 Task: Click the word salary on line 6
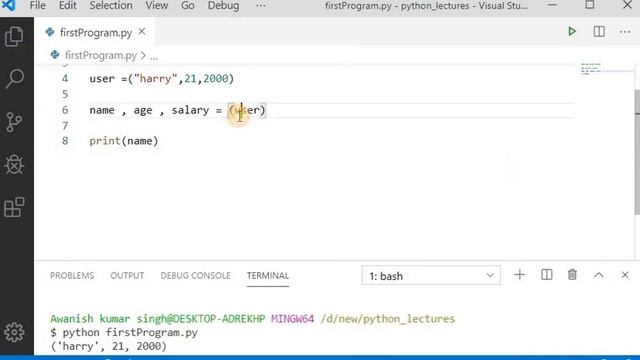(x=190, y=110)
